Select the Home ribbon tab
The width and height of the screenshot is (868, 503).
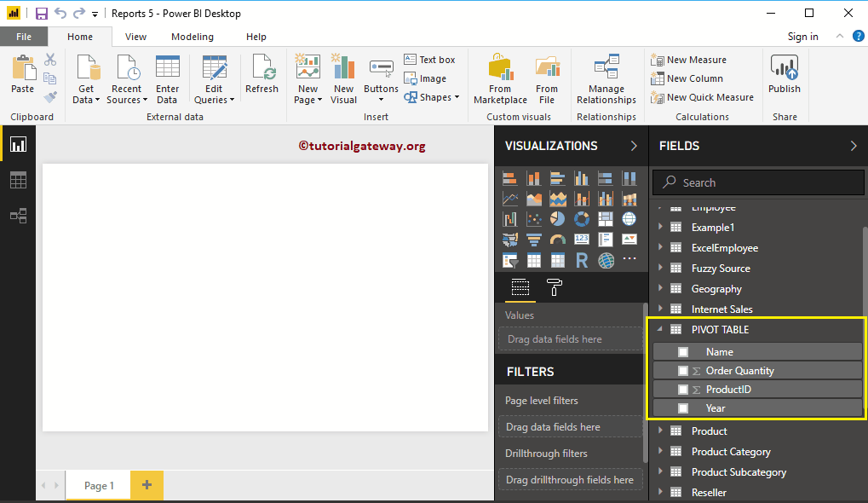pyautogui.click(x=80, y=37)
